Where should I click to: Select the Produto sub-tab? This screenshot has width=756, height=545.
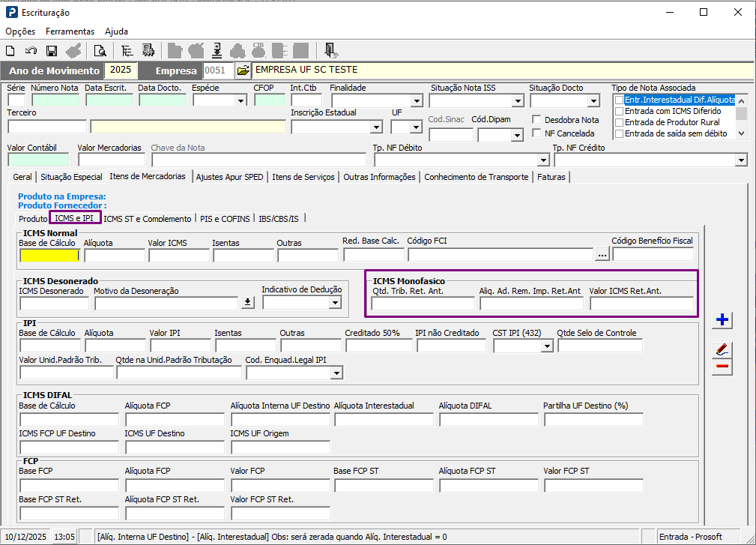pyautogui.click(x=33, y=219)
